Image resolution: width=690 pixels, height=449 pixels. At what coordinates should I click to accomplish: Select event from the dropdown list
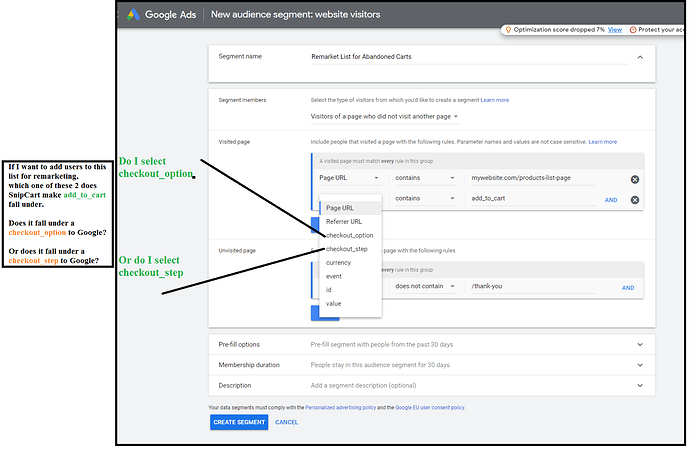(350, 276)
